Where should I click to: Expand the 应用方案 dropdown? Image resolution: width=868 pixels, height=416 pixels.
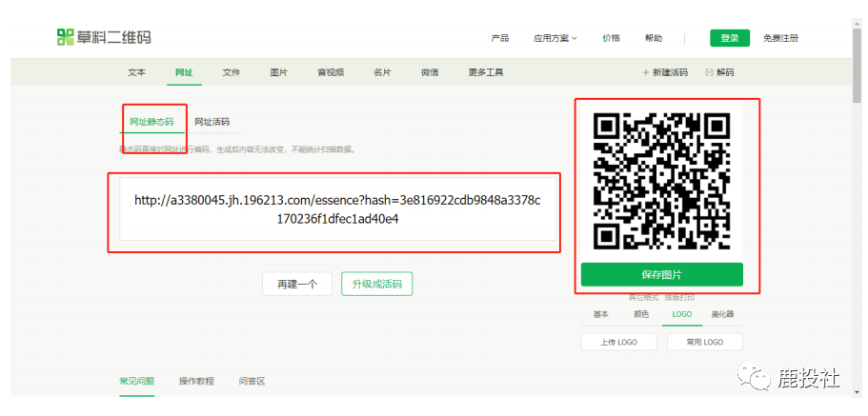[555, 38]
